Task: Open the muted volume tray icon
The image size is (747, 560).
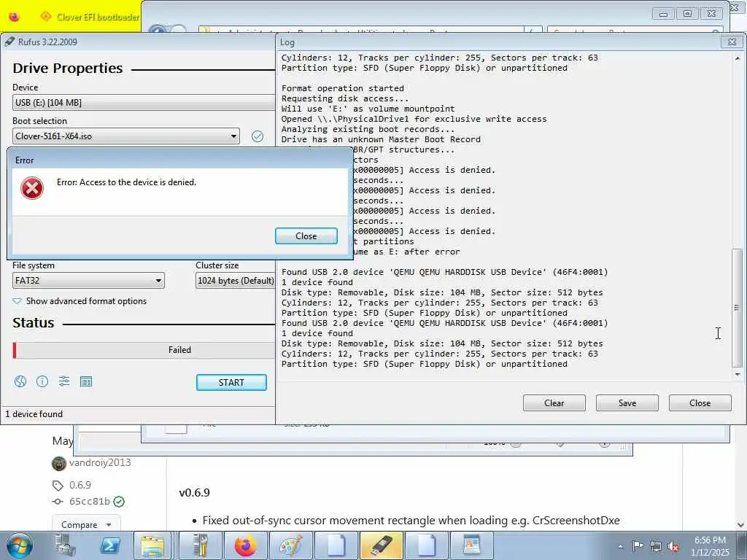Action: click(673, 546)
